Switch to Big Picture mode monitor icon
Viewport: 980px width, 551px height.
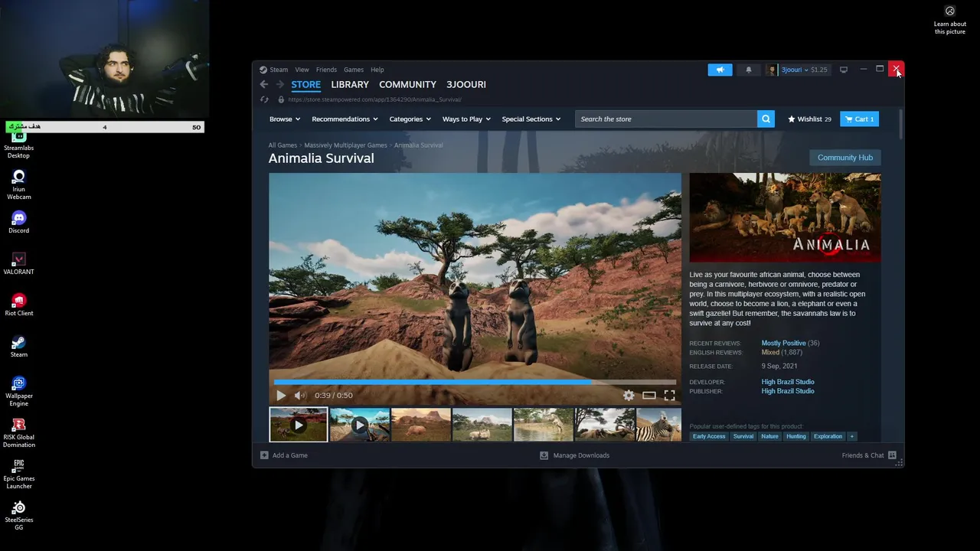click(x=844, y=70)
